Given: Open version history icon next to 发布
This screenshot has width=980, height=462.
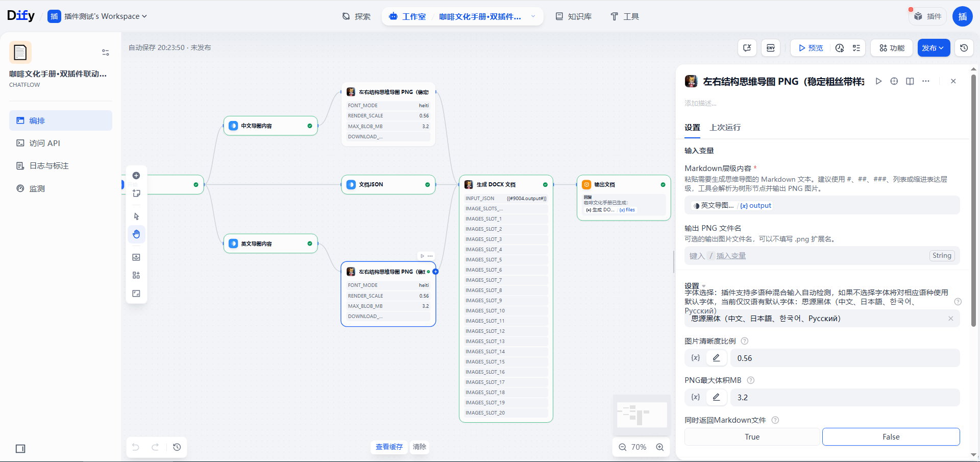Looking at the screenshot, I should click(964, 48).
